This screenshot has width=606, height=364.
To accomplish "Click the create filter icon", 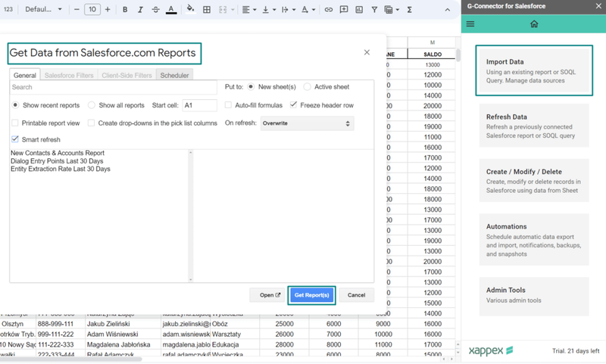I will [x=374, y=10].
